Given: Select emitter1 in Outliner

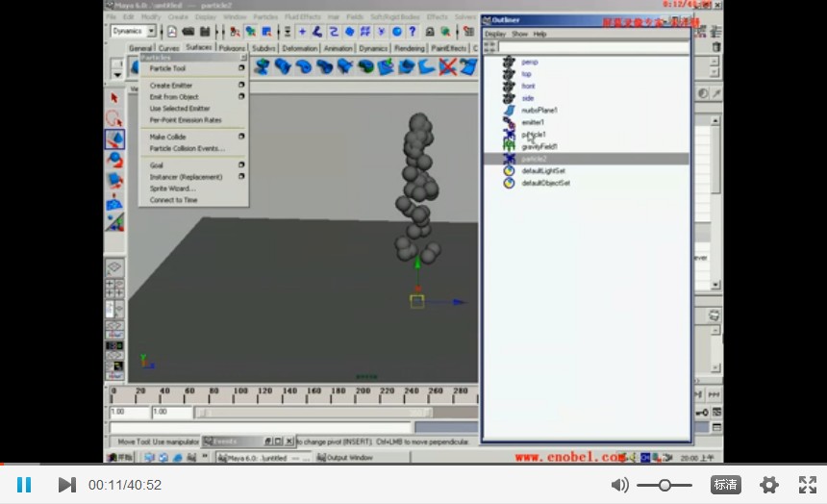Looking at the screenshot, I should 533,122.
